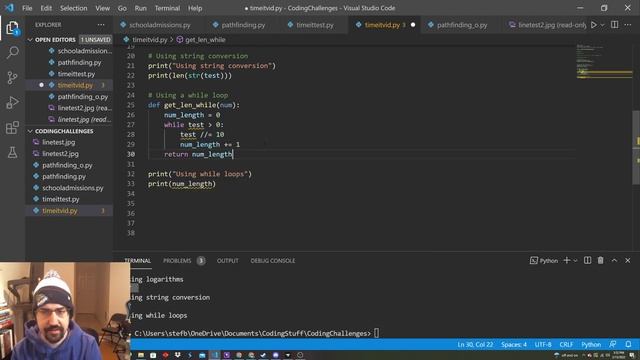Open linetest.jpg in folder tree
This screenshot has width=640, height=360.
69,142
